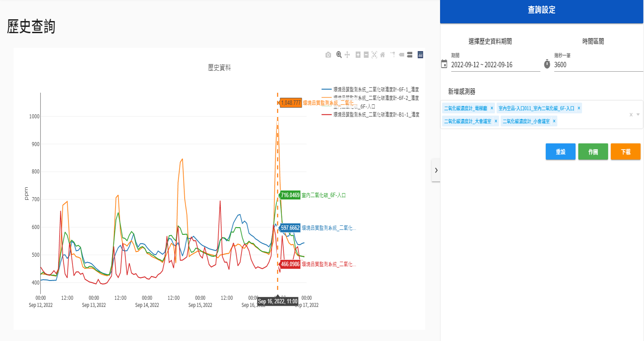Click the blue 597.6662 hover label
The height and width of the screenshot is (341, 644).
(290, 228)
